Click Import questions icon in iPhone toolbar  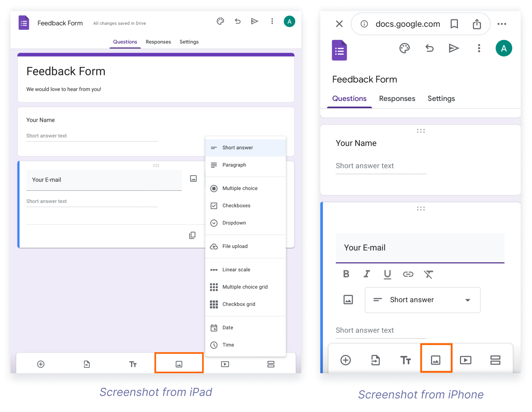click(375, 360)
